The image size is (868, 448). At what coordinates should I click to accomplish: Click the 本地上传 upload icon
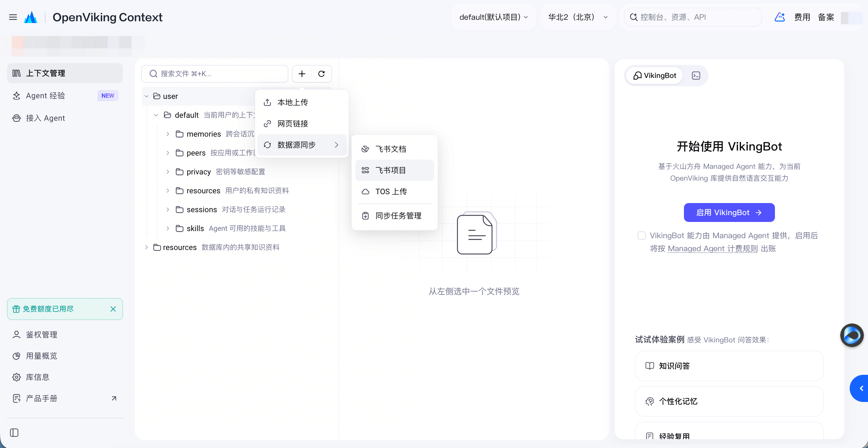tap(267, 102)
